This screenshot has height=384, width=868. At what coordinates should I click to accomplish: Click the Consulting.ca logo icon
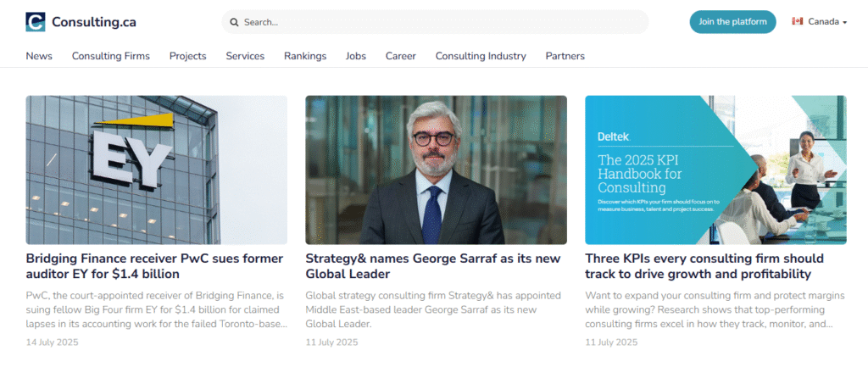[x=36, y=22]
